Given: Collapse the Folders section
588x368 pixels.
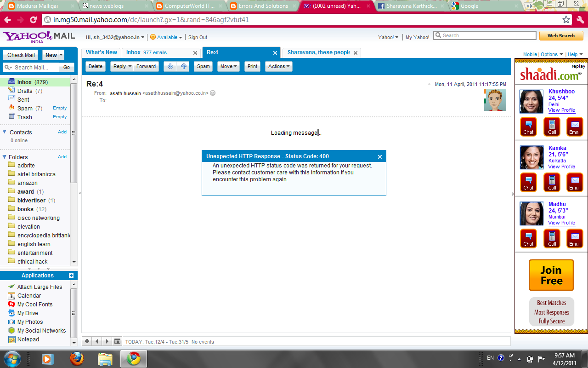Looking at the screenshot, I should 5,157.
